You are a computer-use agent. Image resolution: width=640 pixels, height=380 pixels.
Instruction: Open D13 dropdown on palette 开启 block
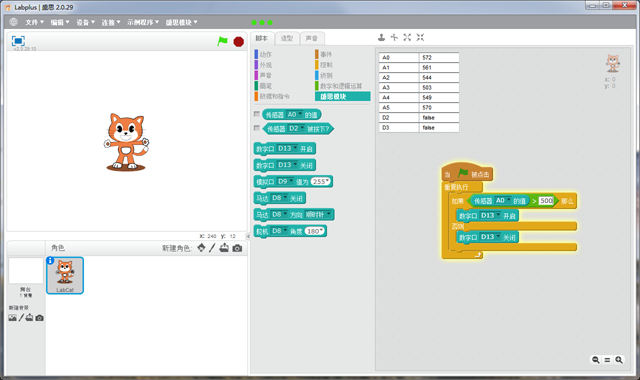[287, 149]
